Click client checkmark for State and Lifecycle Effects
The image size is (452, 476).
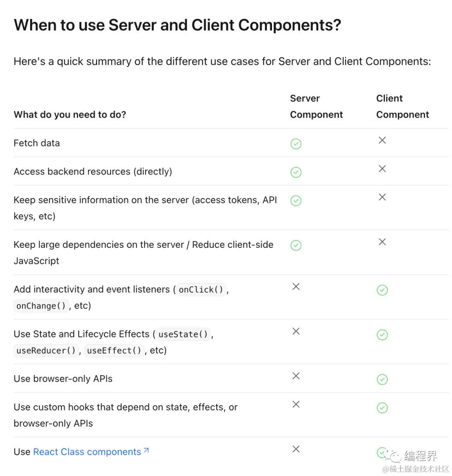tap(382, 334)
